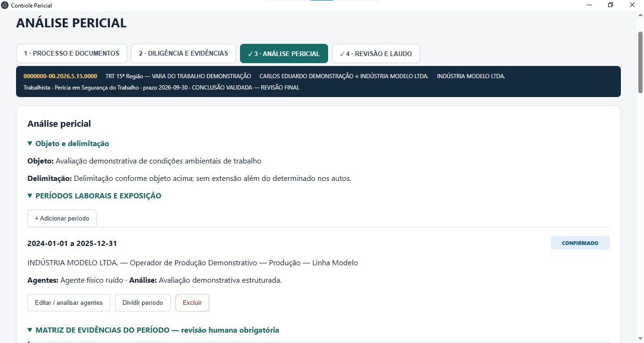Collapse Períodos Laborais e Exposição section

point(94,196)
